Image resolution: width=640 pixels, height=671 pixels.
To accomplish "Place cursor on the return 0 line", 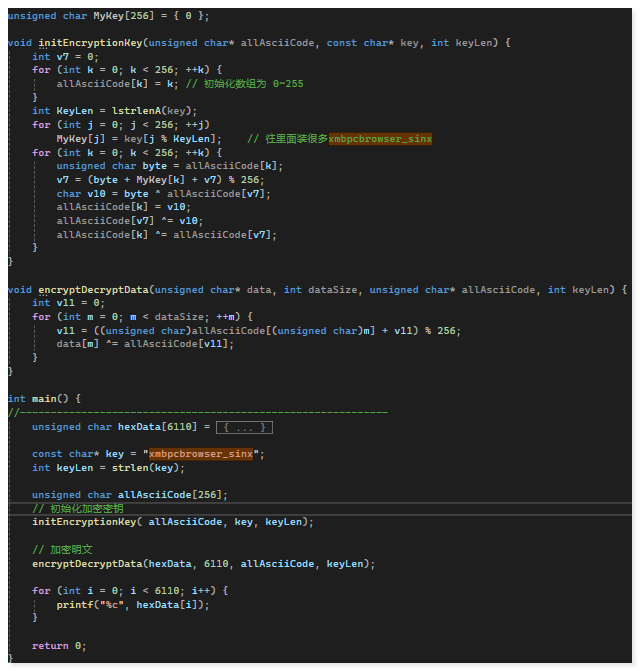I will (58, 645).
